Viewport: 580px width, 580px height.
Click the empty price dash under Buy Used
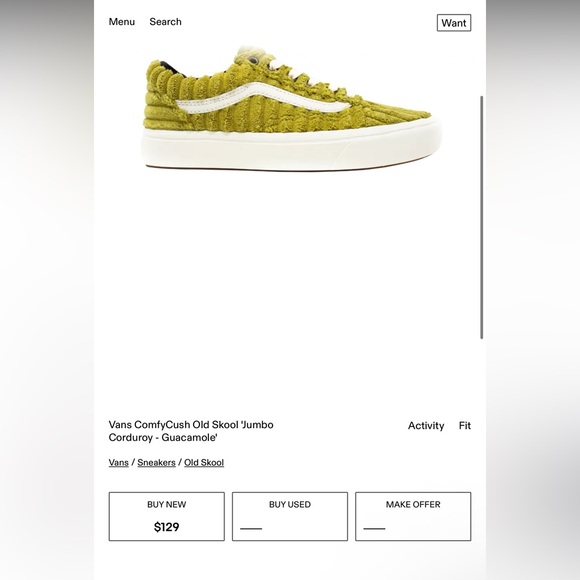coord(251,529)
